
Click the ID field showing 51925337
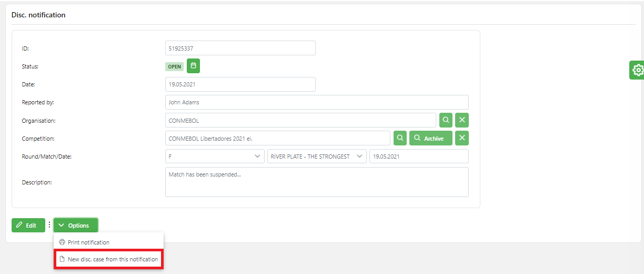[240, 48]
